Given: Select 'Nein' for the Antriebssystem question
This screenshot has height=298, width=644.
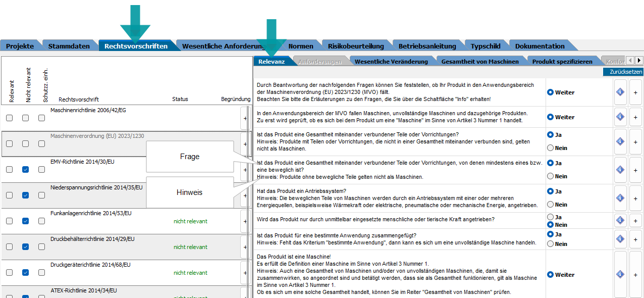Looking at the screenshot, I should pyautogui.click(x=551, y=205).
